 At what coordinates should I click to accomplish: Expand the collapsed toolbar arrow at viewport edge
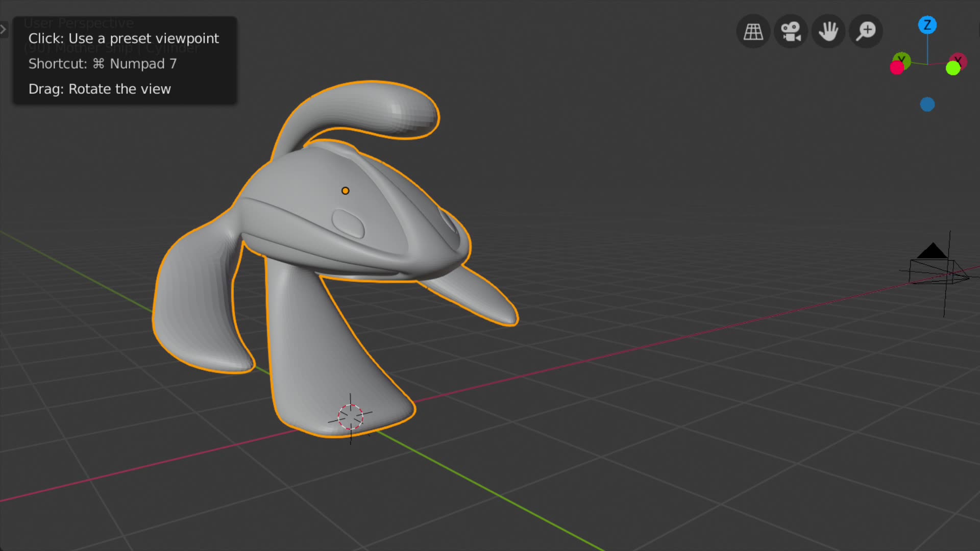coord(4,30)
